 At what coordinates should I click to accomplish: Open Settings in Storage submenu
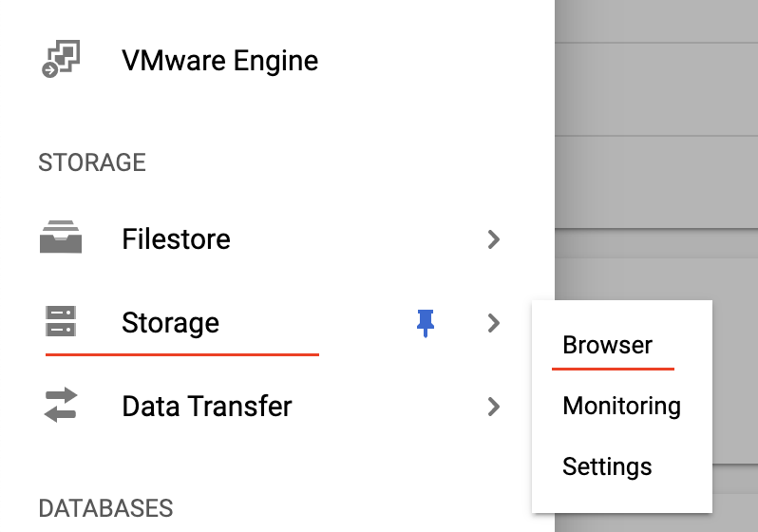coord(607,466)
